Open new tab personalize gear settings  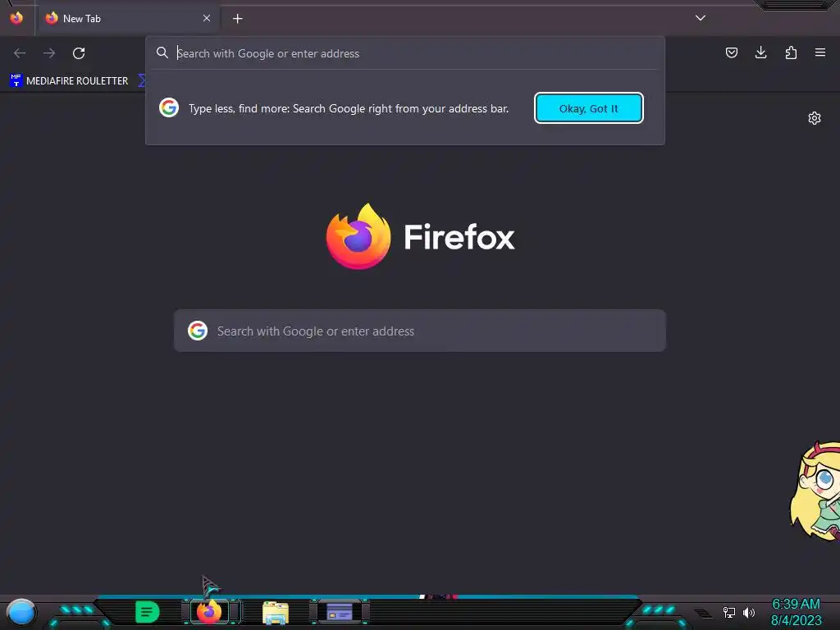815,118
